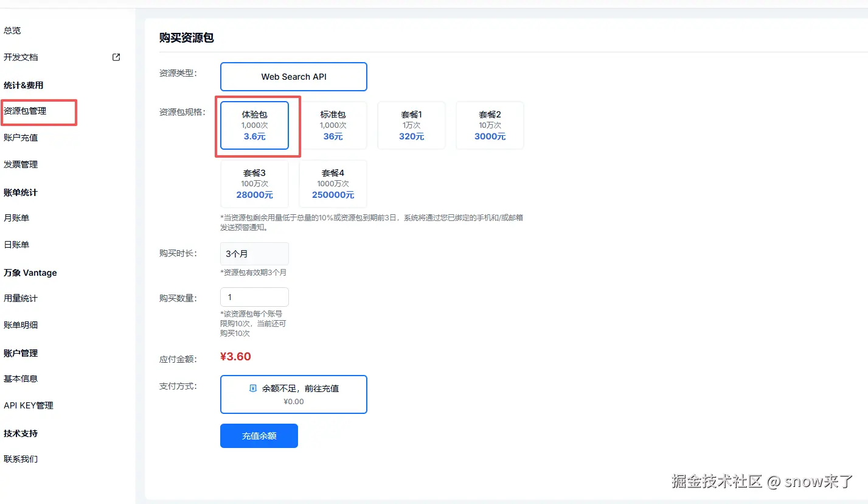Go to 资源包管理 in sidebar

coord(25,111)
